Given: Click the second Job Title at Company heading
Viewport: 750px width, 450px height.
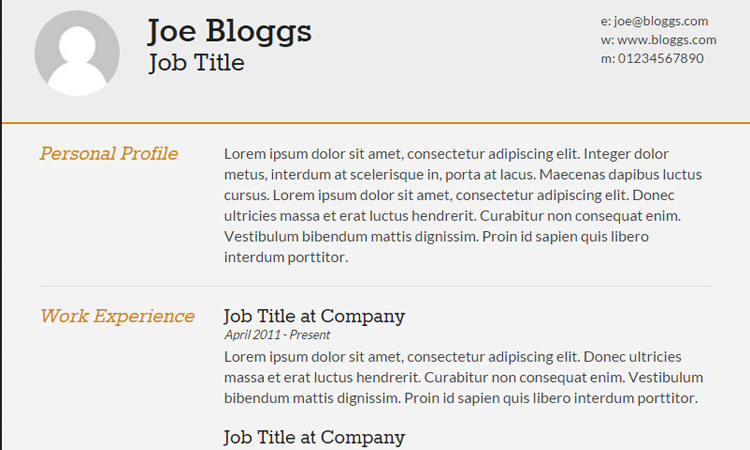Looking at the screenshot, I should pyautogui.click(x=314, y=437).
